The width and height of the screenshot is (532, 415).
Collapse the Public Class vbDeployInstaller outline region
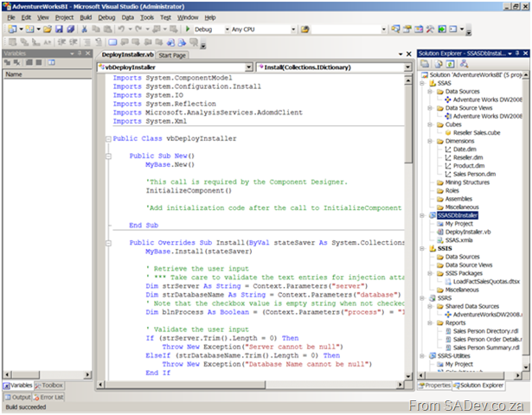[108, 138]
